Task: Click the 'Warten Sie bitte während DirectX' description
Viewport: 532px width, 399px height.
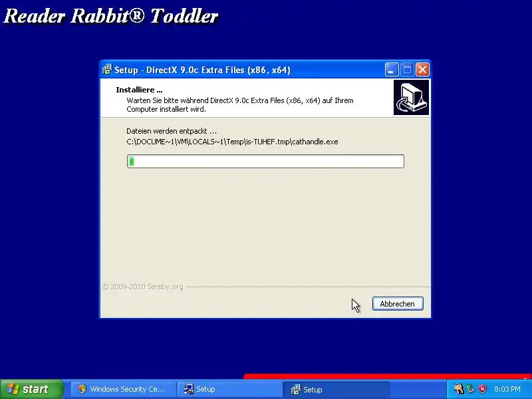Action: 240,105
